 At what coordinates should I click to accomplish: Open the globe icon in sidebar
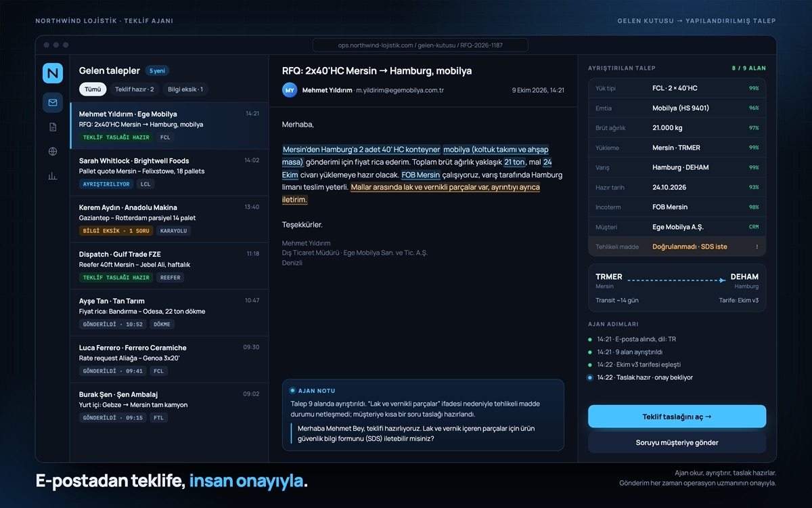pyautogui.click(x=52, y=152)
